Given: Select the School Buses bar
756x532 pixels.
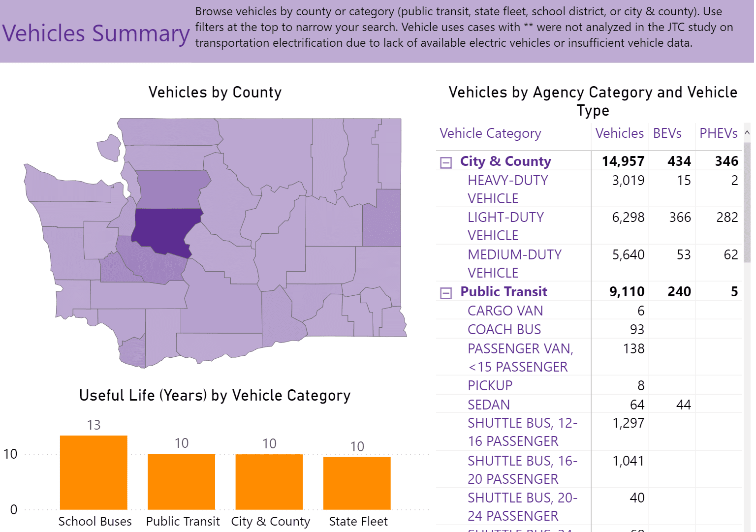Looking at the screenshot, I should [x=94, y=472].
